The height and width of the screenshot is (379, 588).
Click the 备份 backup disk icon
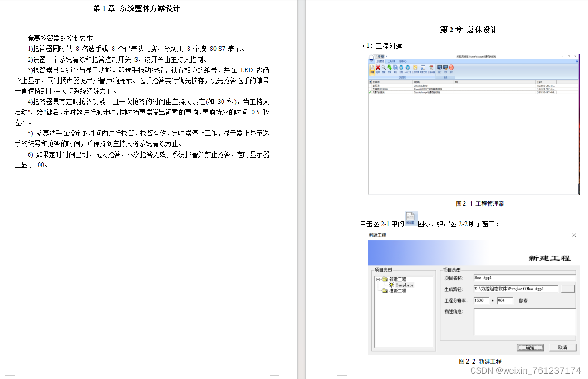pos(395,69)
